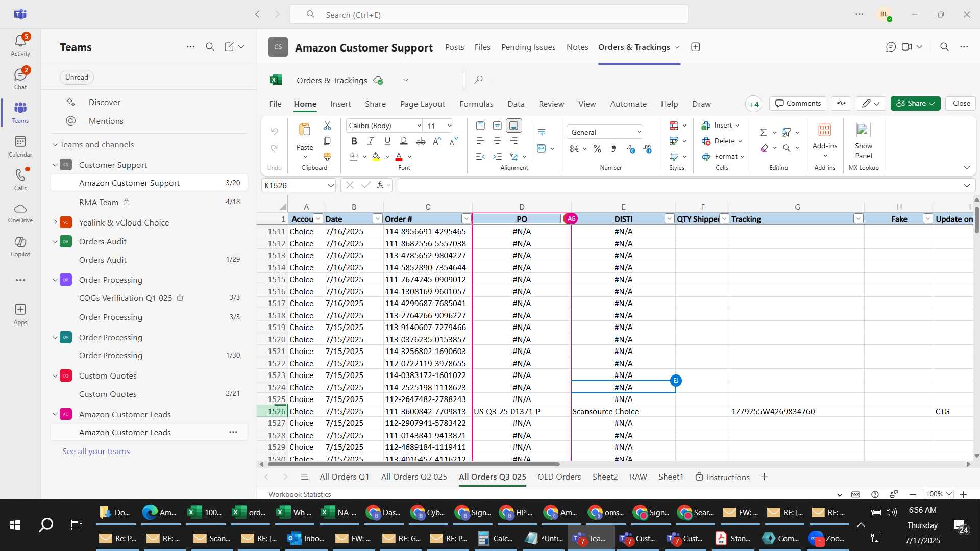Click the green Share button
The width and height of the screenshot is (980, 551).
(915, 104)
